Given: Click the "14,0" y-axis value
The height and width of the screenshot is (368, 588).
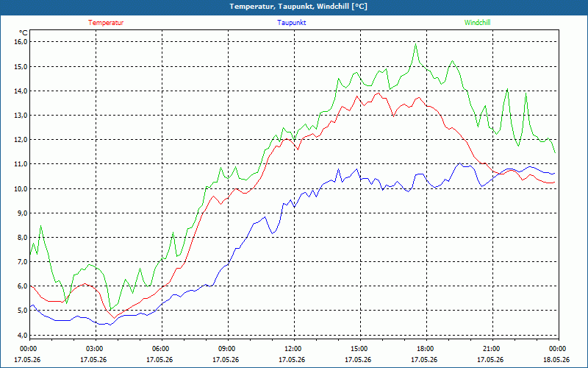Looking at the screenshot, I should click(x=22, y=91).
